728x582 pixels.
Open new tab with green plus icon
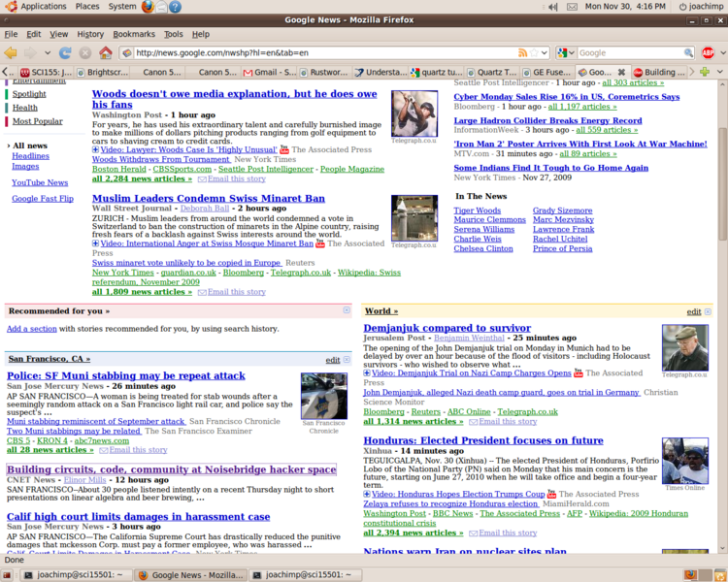705,72
